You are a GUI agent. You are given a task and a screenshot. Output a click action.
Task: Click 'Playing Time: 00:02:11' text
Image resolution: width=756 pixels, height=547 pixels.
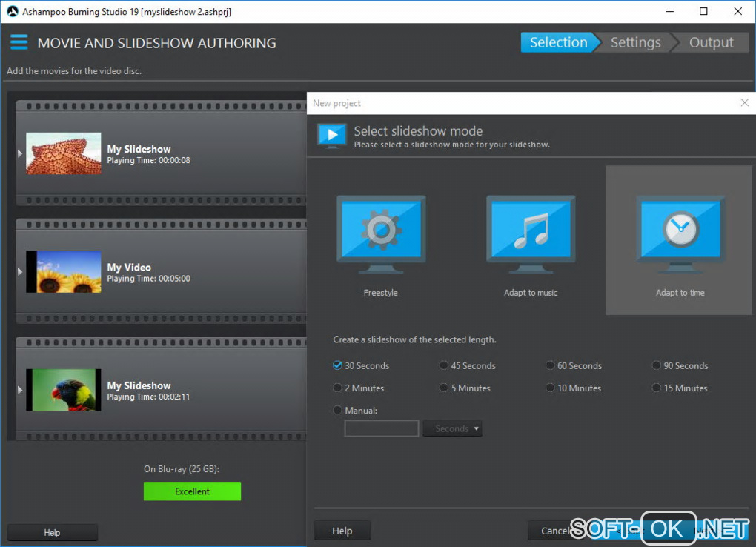coord(148,397)
